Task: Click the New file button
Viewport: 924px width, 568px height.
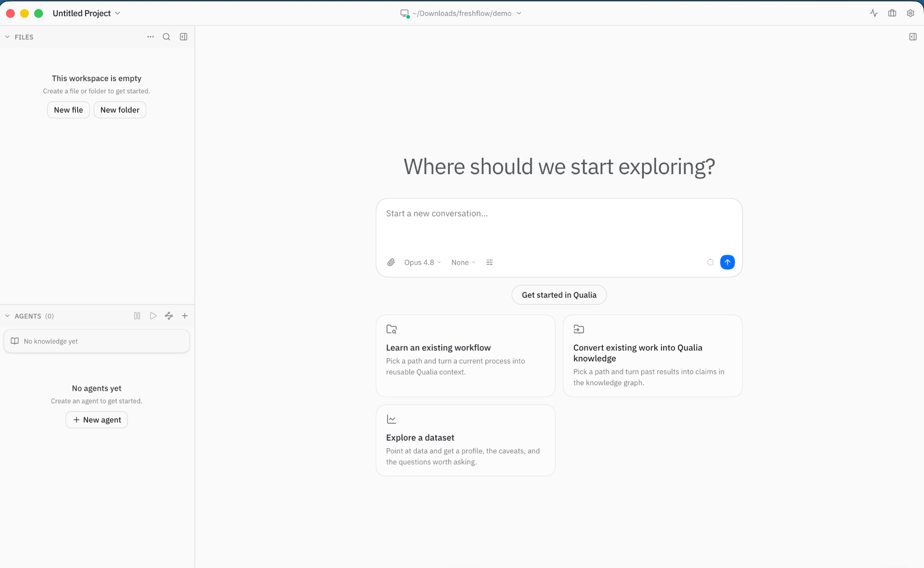Action: point(69,110)
